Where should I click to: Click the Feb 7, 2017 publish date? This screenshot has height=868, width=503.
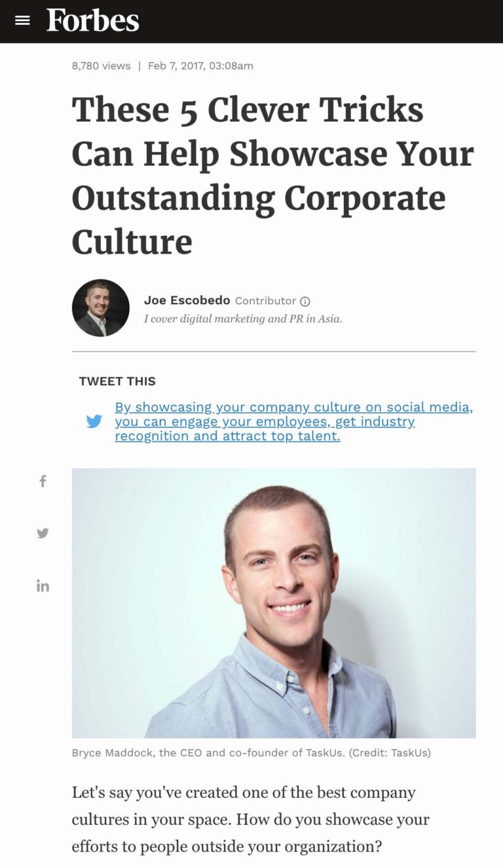[200, 66]
